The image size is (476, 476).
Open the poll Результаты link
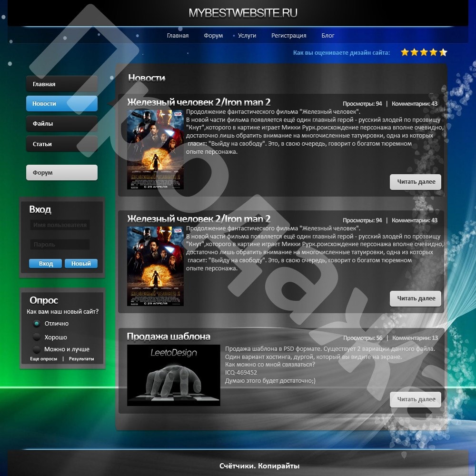click(x=81, y=359)
